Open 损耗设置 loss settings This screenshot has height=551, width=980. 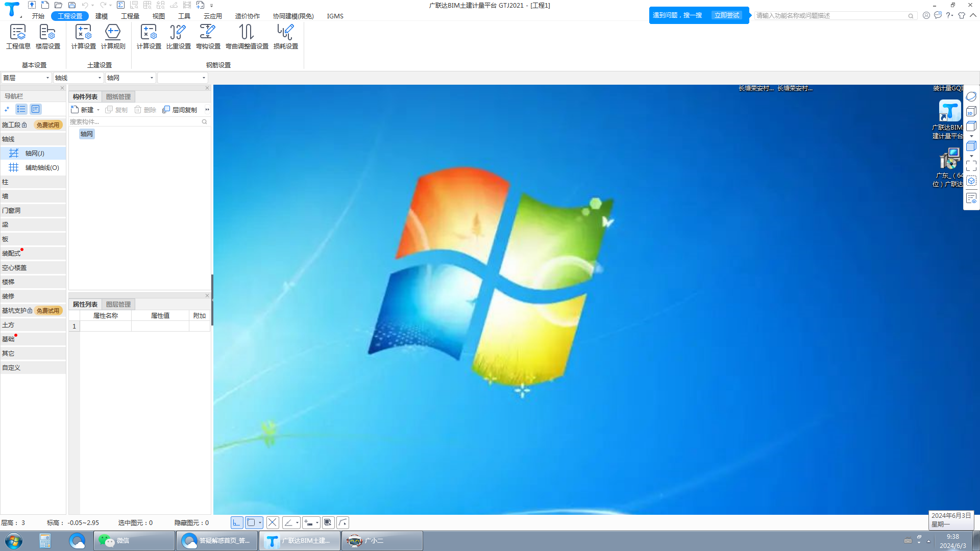pos(285,37)
